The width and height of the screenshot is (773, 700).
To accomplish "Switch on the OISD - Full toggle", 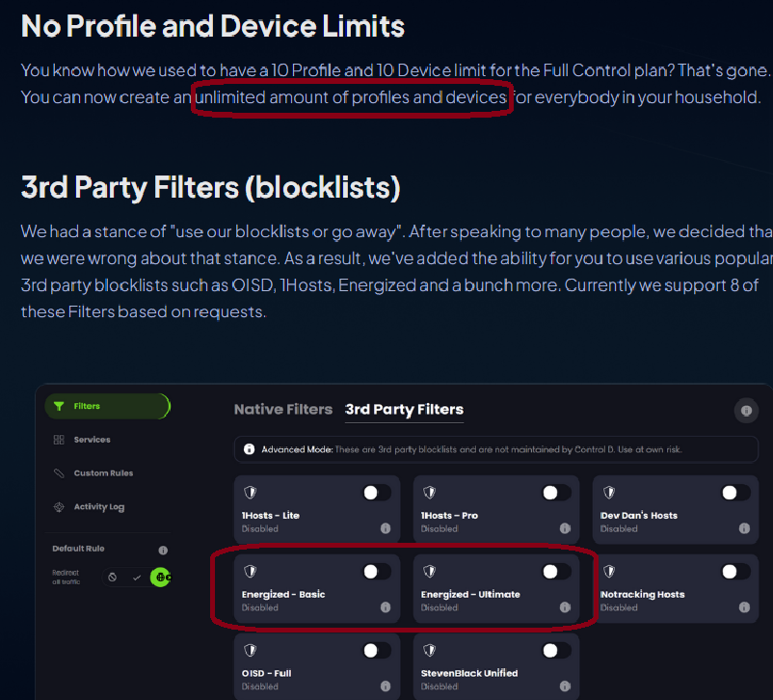I will [x=377, y=650].
